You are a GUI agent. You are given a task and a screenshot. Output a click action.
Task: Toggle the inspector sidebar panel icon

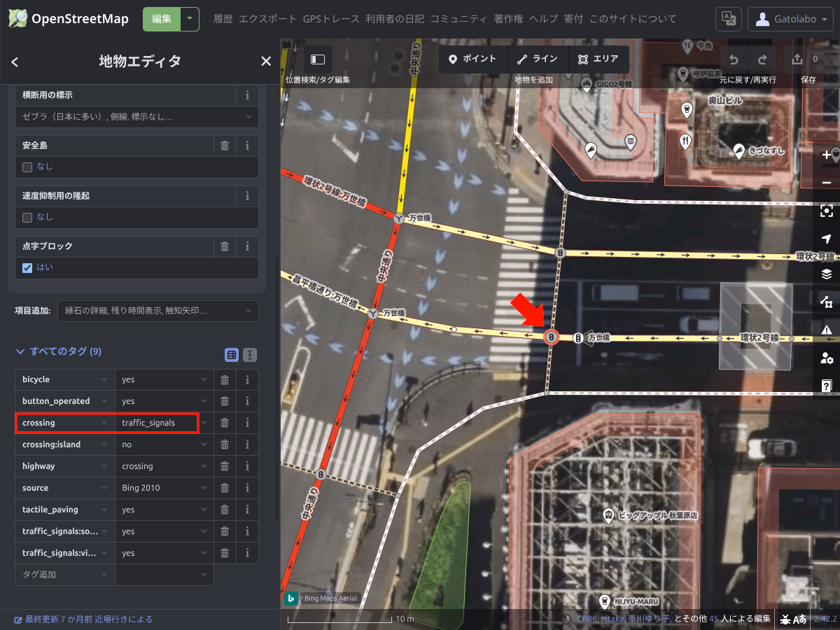tap(318, 59)
